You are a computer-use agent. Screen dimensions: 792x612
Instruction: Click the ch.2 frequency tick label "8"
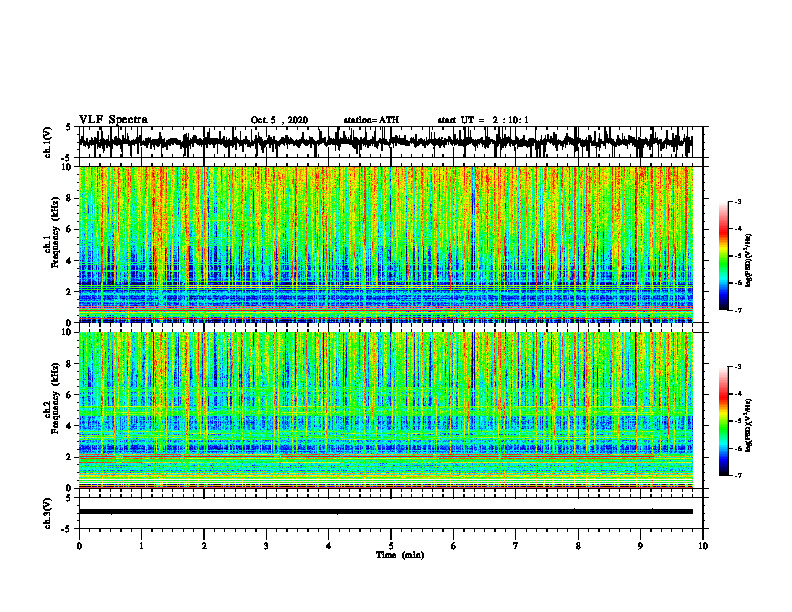[70, 364]
